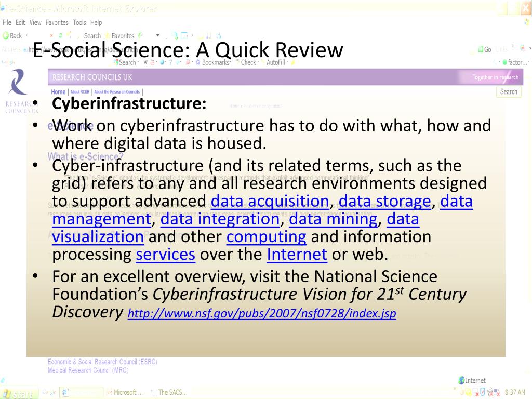The width and height of the screenshot is (532, 399).
Task: Open the View menu
Action: coord(35,22)
